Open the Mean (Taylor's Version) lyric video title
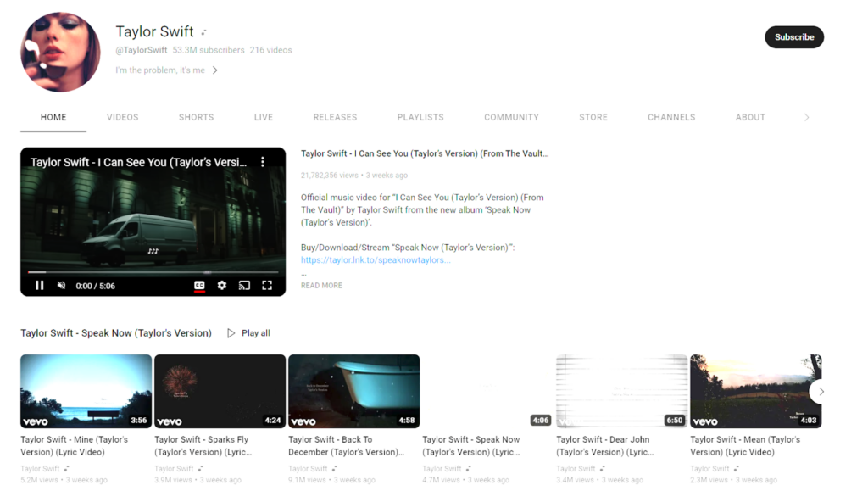 click(745, 445)
